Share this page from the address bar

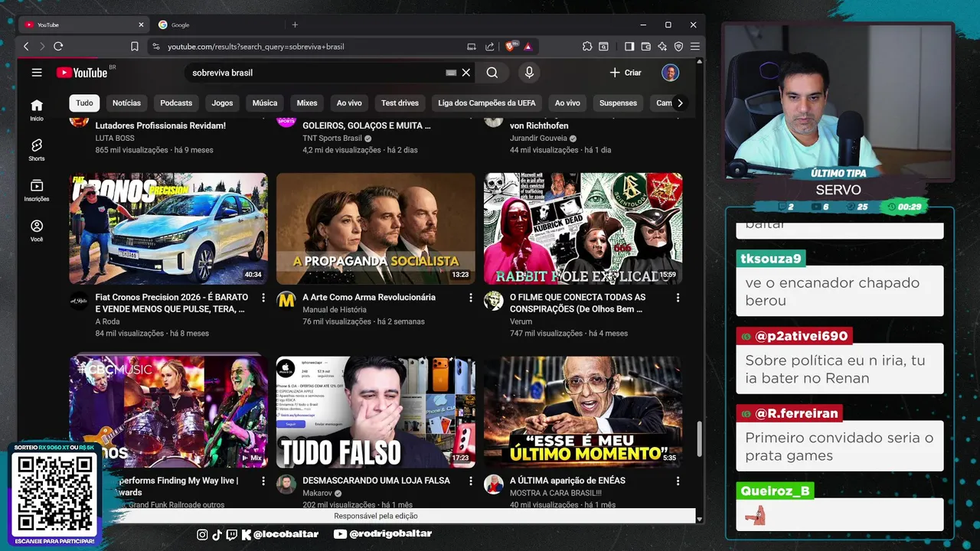click(490, 47)
